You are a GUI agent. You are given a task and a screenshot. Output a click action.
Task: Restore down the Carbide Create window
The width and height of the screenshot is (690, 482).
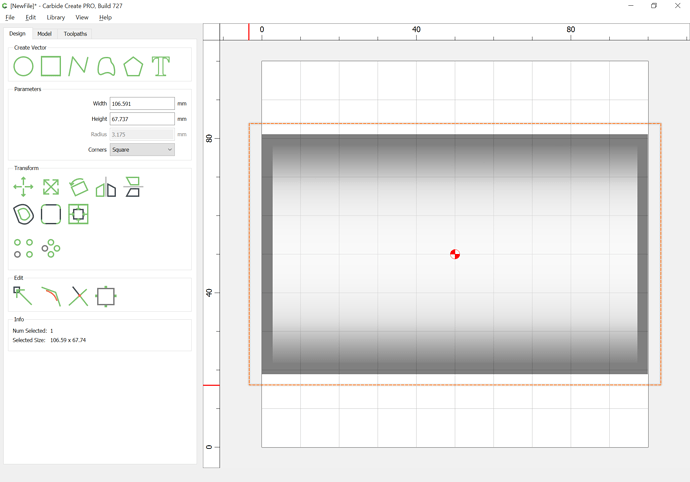(x=654, y=6)
